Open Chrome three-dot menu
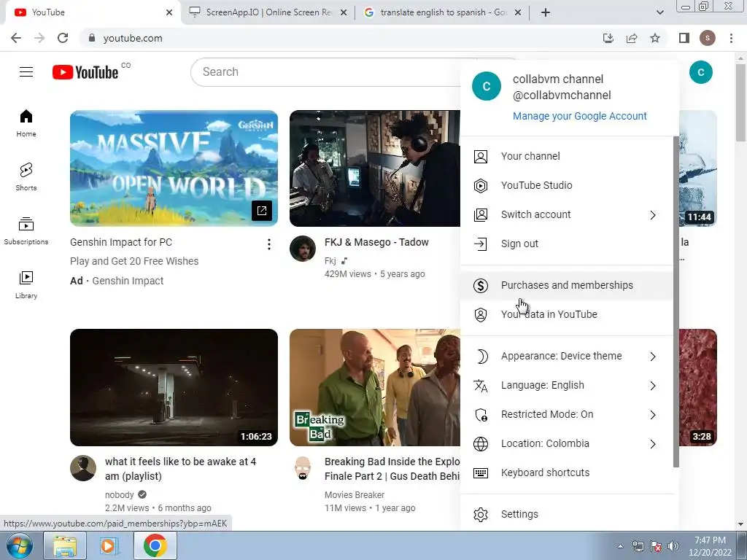The width and height of the screenshot is (747, 560). [x=731, y=38]
